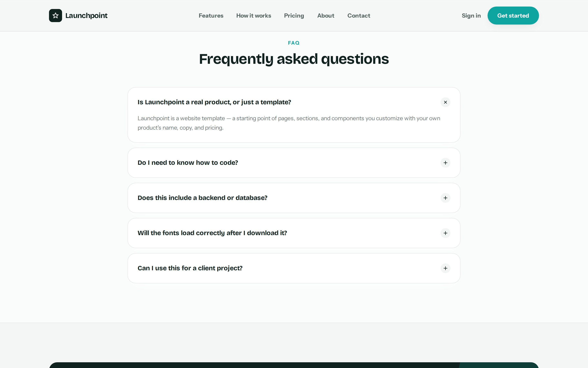
Task: Collapse the open FAQ with the X icon
Action: point(445,102)
